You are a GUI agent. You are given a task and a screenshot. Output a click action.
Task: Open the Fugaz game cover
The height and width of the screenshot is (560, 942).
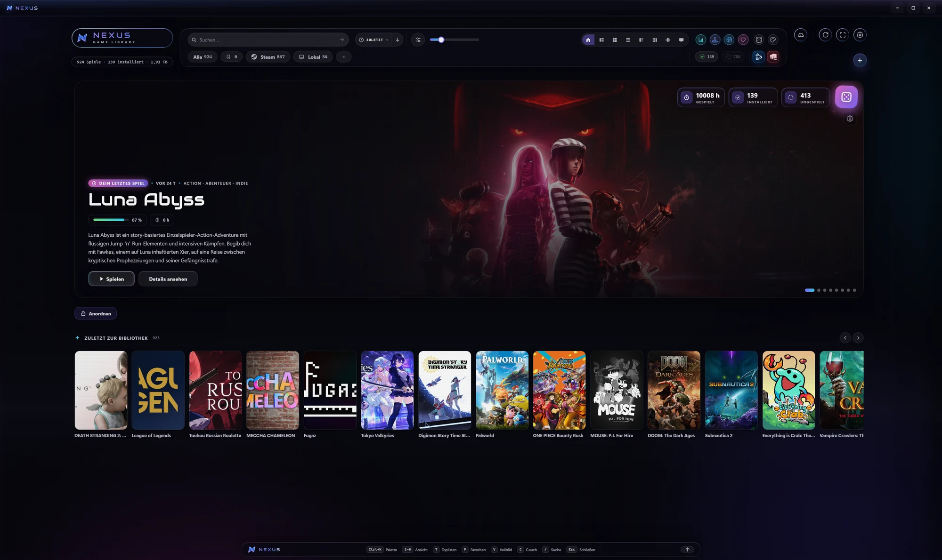(x=330, y=390)
